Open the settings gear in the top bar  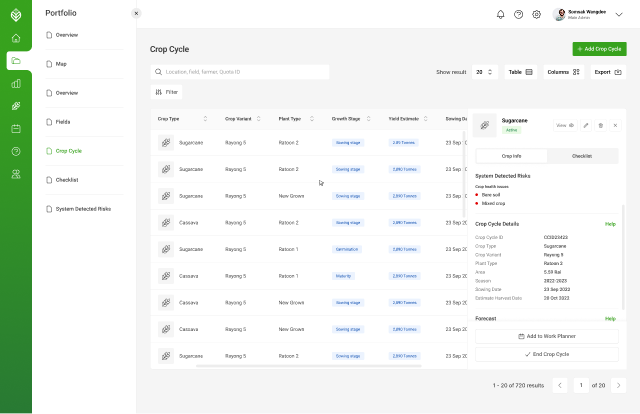[536, 14]
